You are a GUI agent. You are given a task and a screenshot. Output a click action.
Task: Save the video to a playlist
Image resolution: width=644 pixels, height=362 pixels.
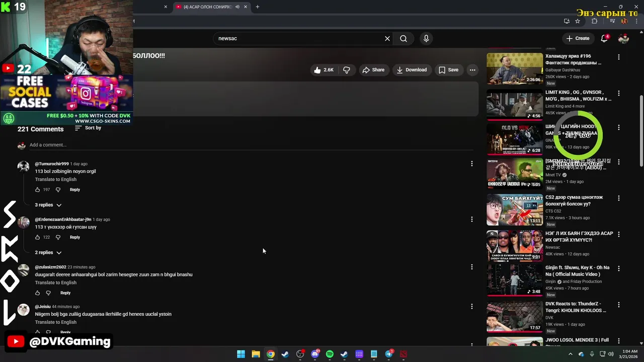tap(448, 70)
